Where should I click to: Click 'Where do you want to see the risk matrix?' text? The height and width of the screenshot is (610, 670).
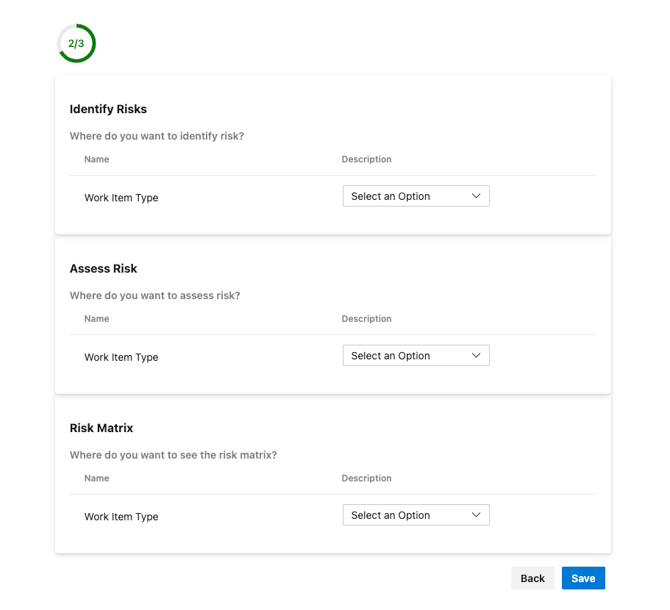(173, 455)
